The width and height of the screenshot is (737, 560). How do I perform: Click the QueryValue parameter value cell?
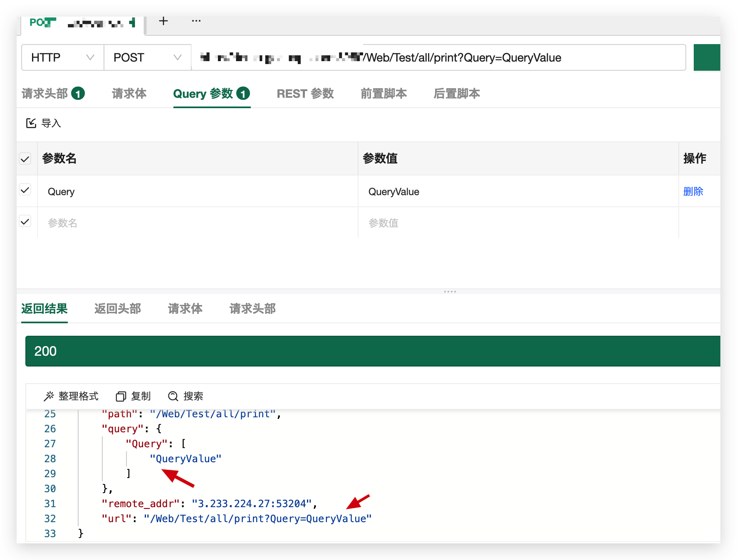pos(518,191)
